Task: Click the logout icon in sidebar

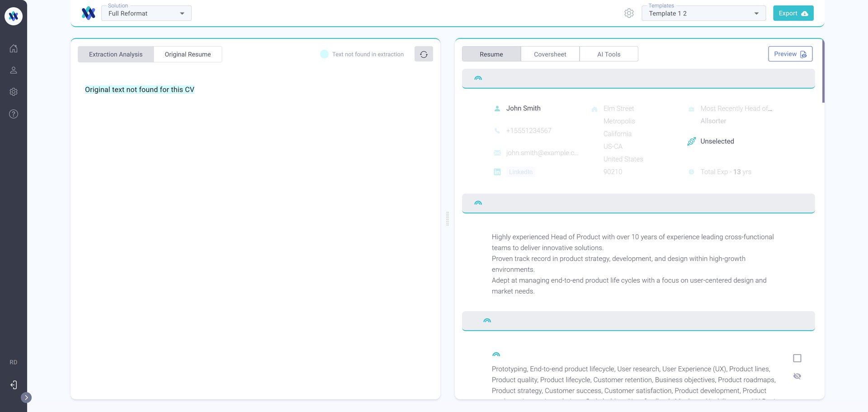Action: point(14,385)
